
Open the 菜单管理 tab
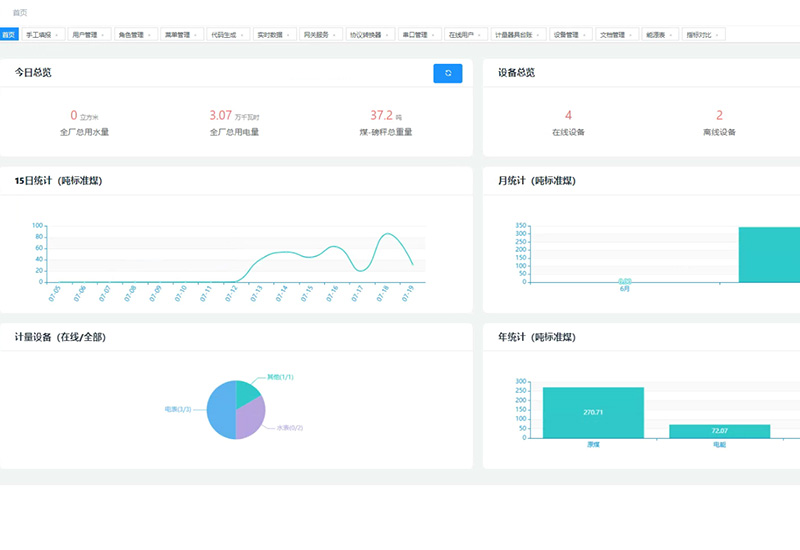(176, 35)
